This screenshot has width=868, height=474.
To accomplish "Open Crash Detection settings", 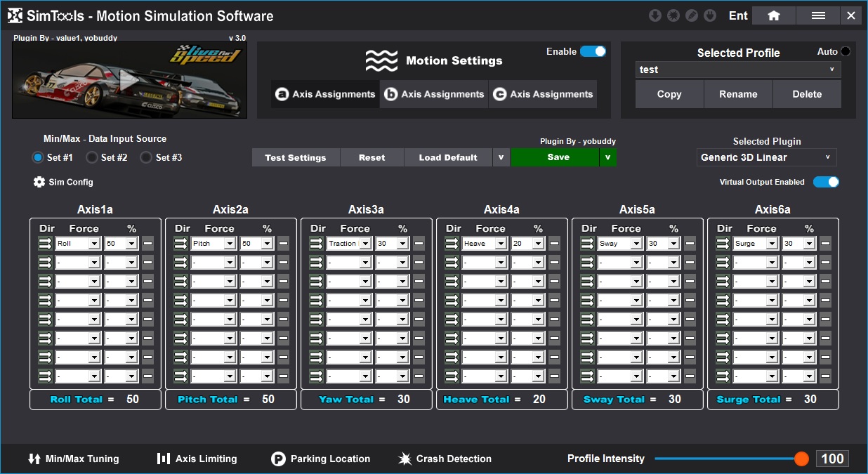I will tap(445, 459).
